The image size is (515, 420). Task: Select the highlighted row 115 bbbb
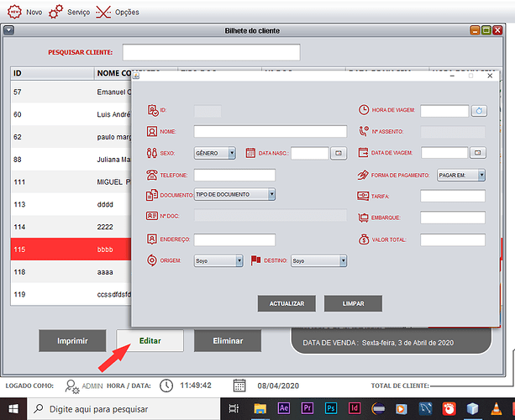[x=71, y=249]
